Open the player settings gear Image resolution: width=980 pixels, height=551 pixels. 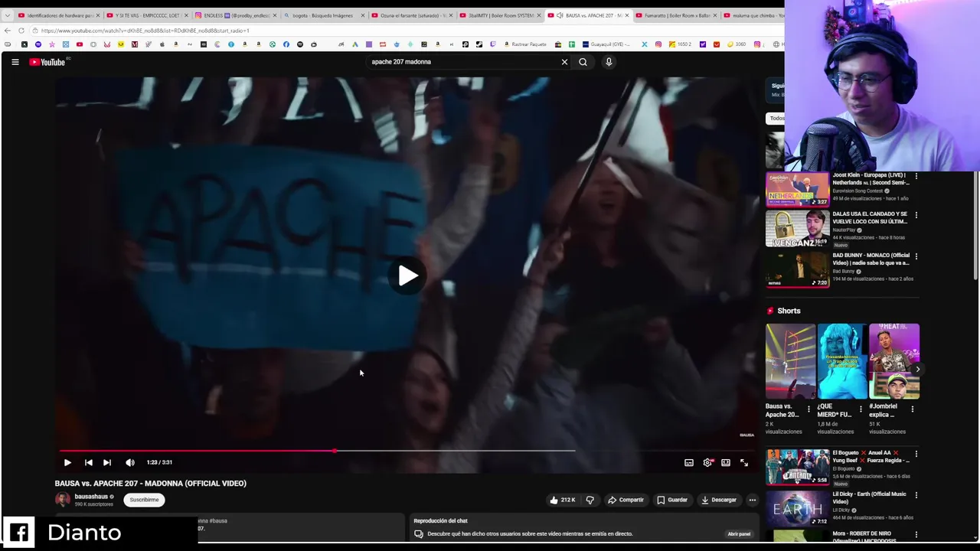tap(707, 462)
